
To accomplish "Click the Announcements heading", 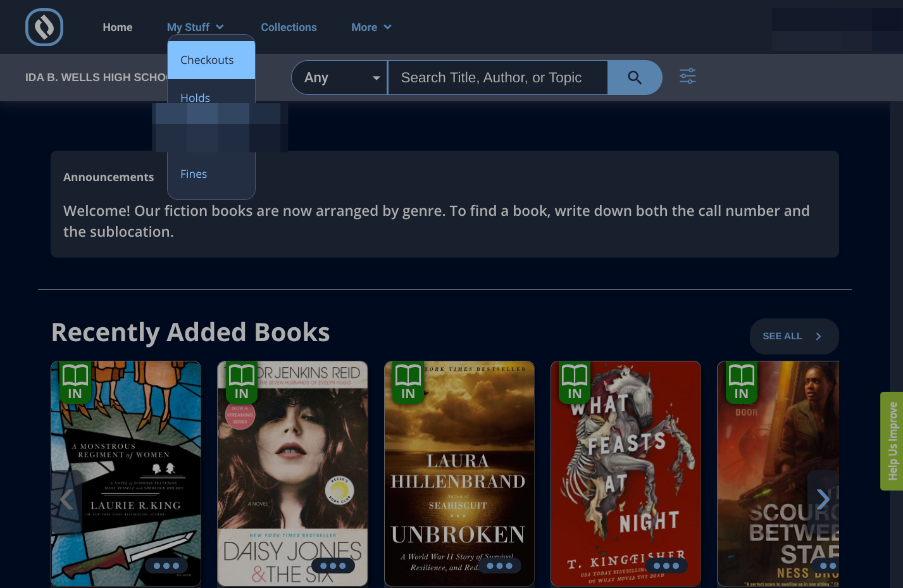I will click(x=109, y=177).
